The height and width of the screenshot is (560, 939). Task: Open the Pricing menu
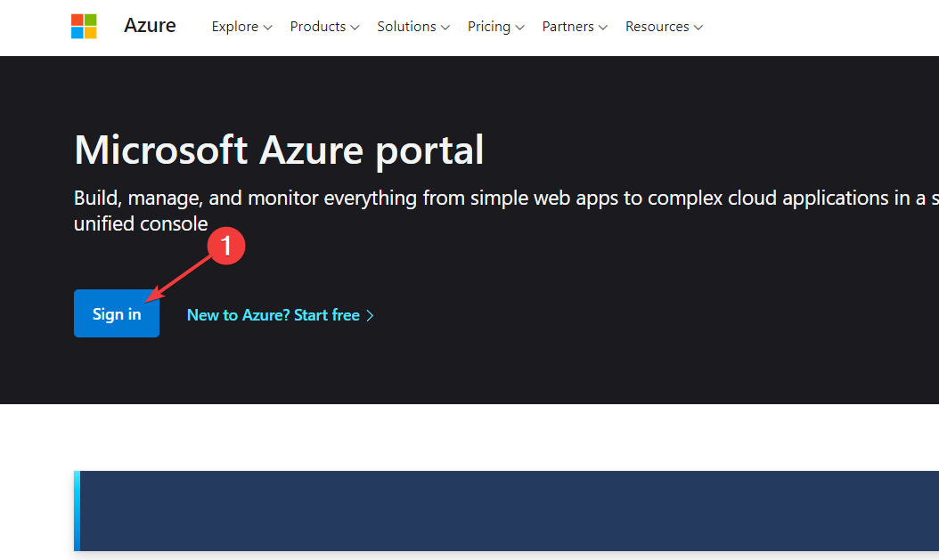click(x=496, y=27)
